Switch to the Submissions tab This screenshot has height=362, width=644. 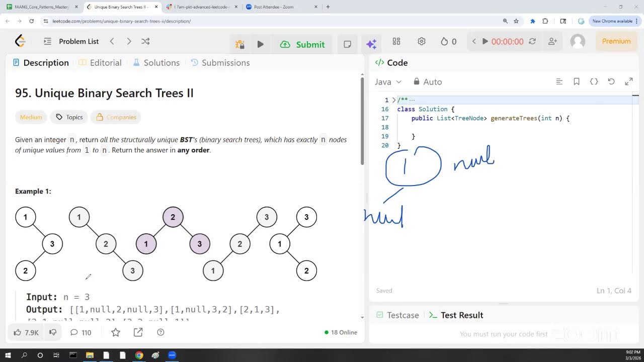point(220,63)
